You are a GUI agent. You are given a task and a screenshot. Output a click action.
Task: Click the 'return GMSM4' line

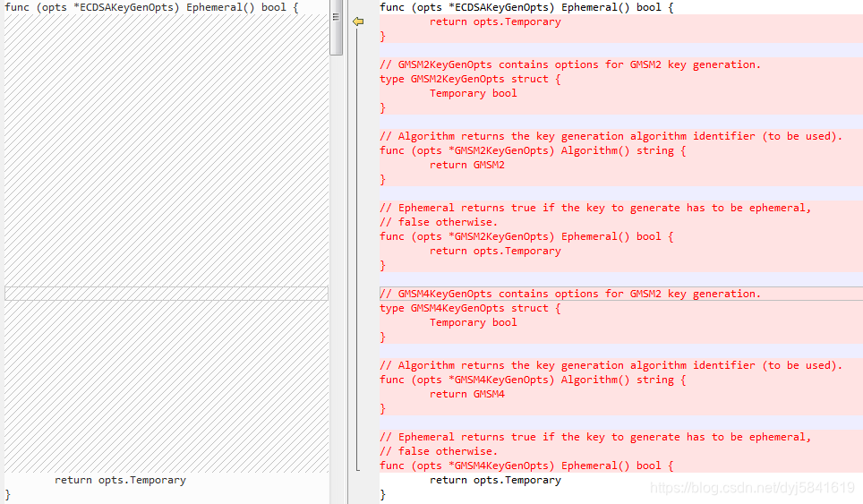tap(466, 393)
